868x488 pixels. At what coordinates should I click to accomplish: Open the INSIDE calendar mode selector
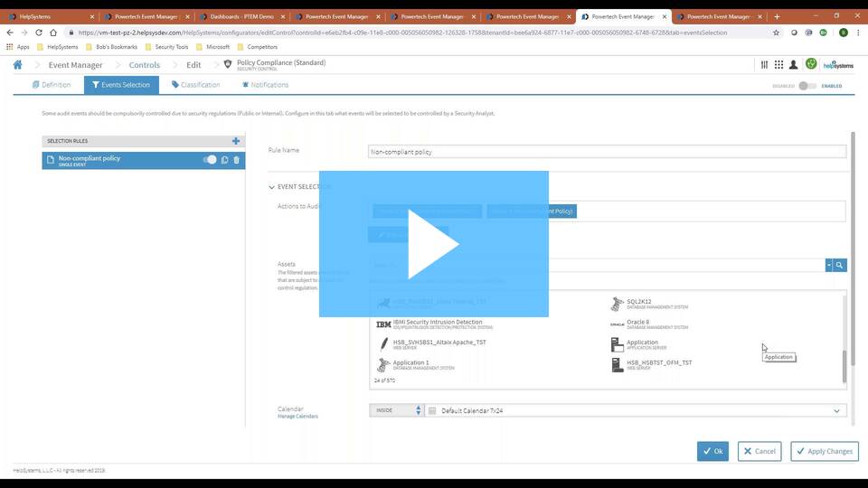coord(396,410)
